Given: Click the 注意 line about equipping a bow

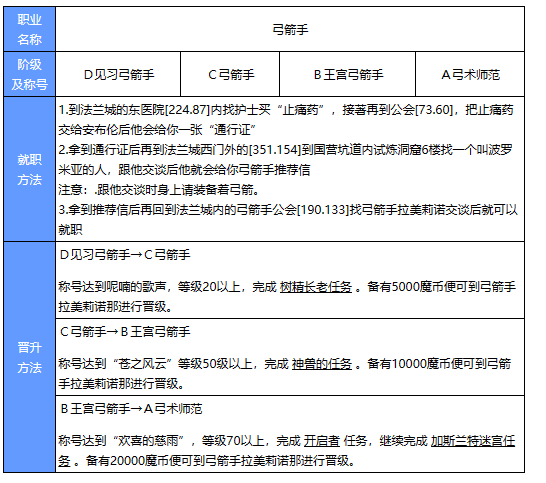Looking at the screenshot, I should [159, 190].
